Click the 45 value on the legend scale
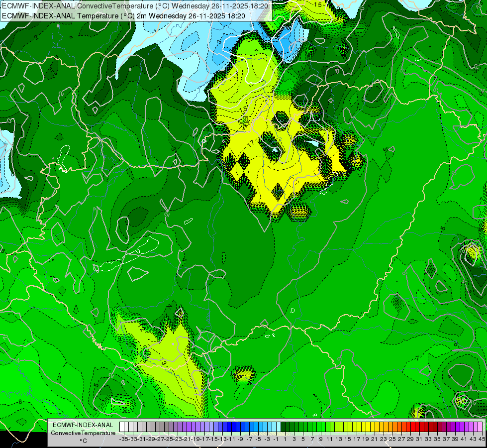This screenshot has width=487, height=448. tap(482, 439)
